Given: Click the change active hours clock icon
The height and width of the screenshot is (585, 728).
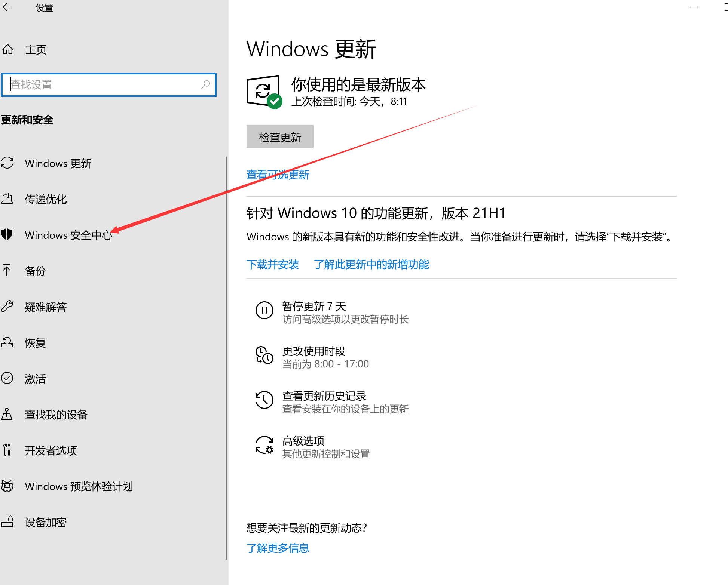Looking at the screenshot, I should [264, 355].
